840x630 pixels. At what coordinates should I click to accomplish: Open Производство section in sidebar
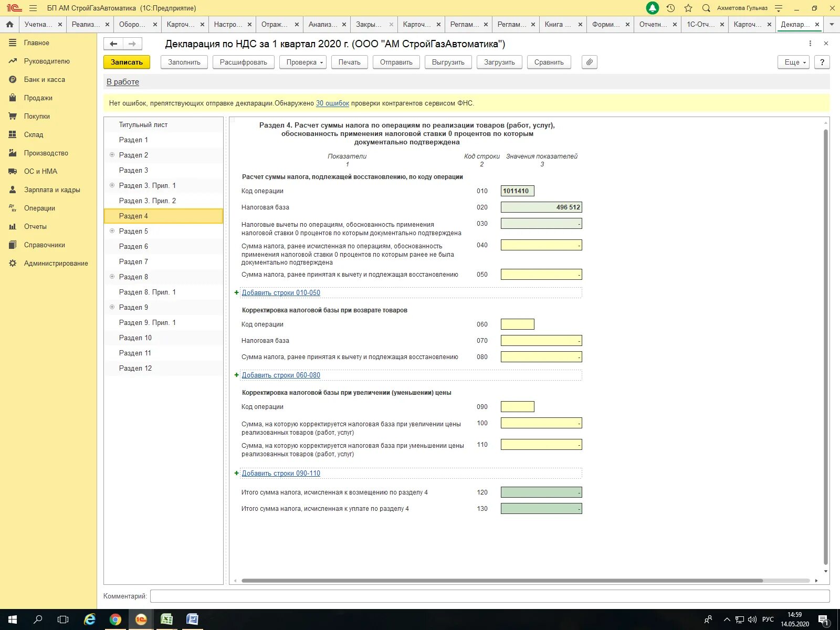click(46, 153)
